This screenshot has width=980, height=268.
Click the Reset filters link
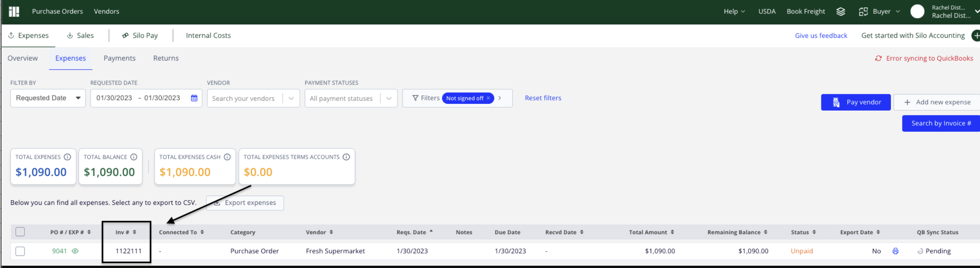click(x=543, y=98)
